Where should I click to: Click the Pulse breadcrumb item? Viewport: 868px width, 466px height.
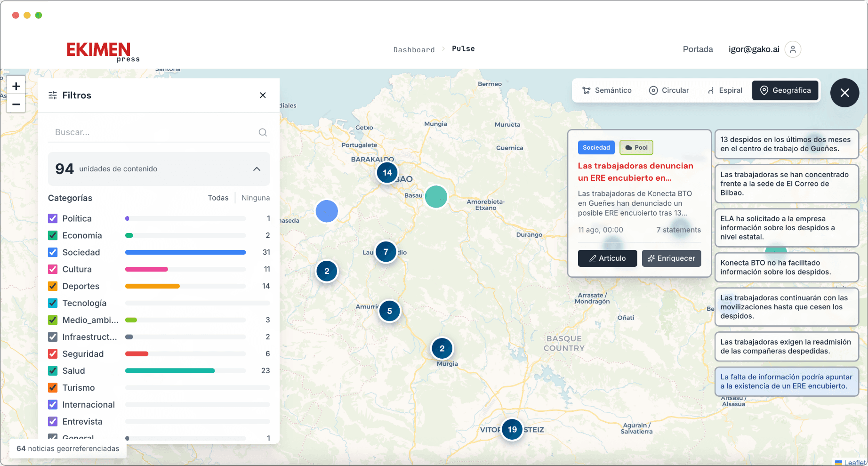click(463, 49)
